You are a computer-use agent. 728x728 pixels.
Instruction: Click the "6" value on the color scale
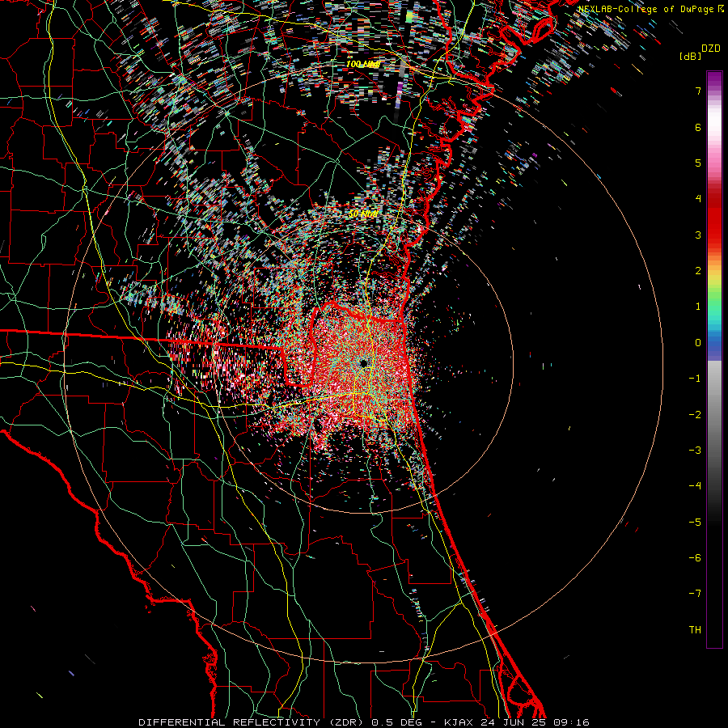coord(698,127)
